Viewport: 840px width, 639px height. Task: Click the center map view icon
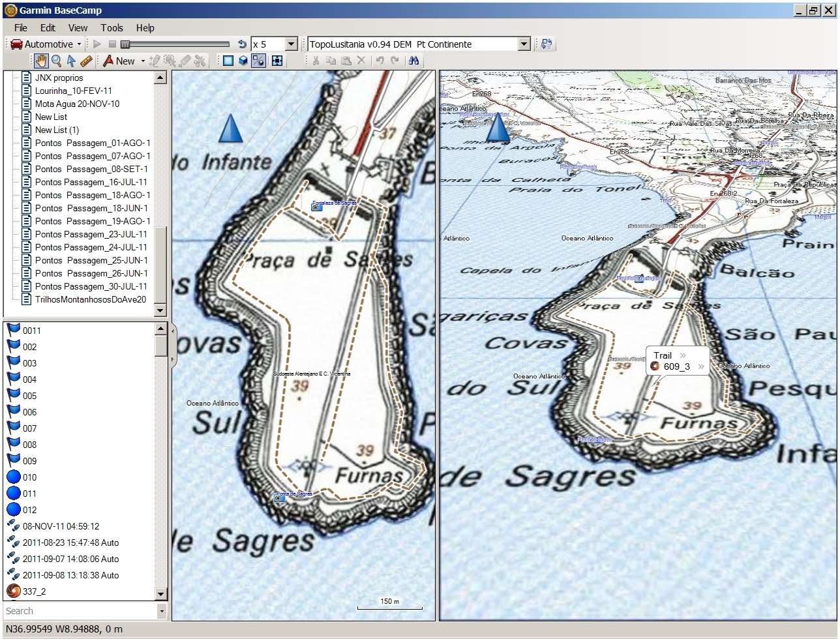tap(277, 61)
